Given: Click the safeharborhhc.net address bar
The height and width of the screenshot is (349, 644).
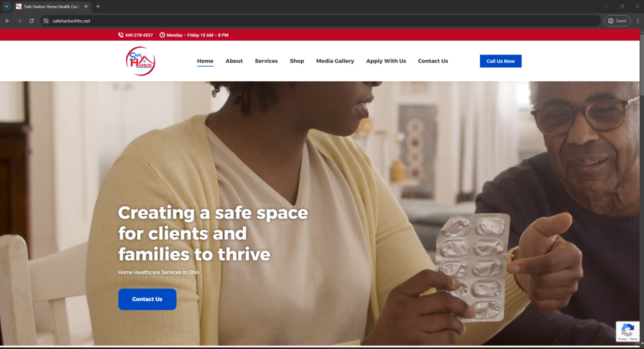Looking at the screenshot, I should coord(320,21).
